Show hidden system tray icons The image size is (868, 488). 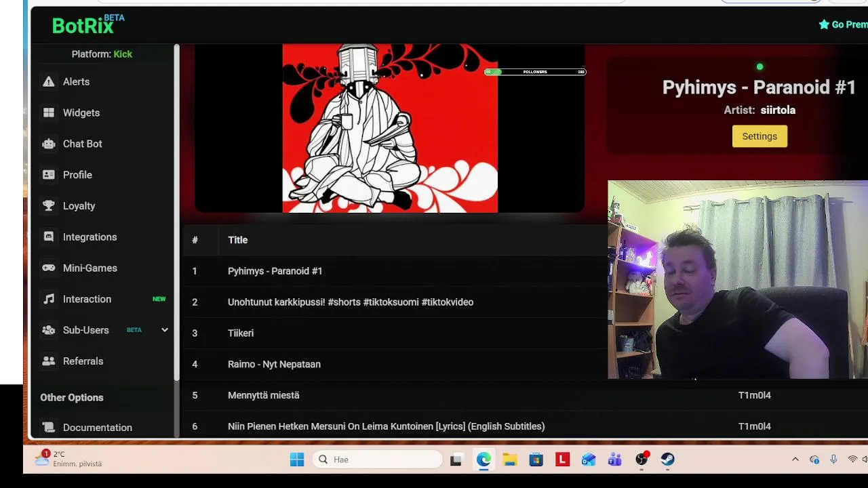[x=795, y=460]
